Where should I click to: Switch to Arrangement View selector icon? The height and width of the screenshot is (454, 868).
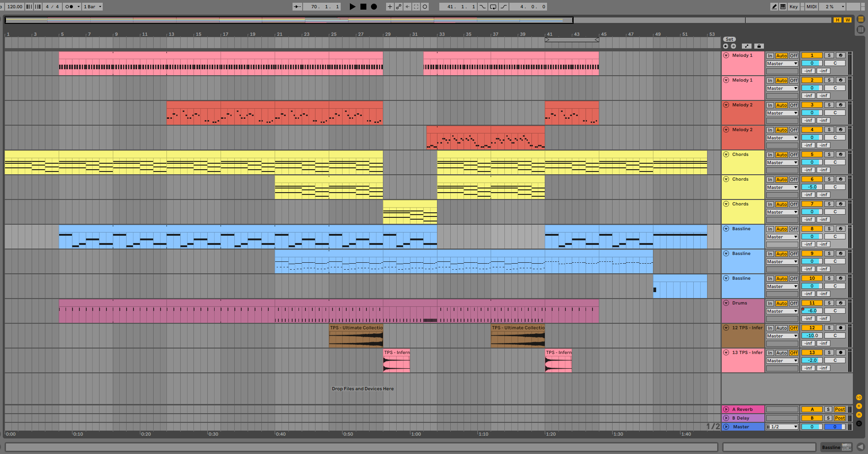pyautogui.click(x=861, y=19)
